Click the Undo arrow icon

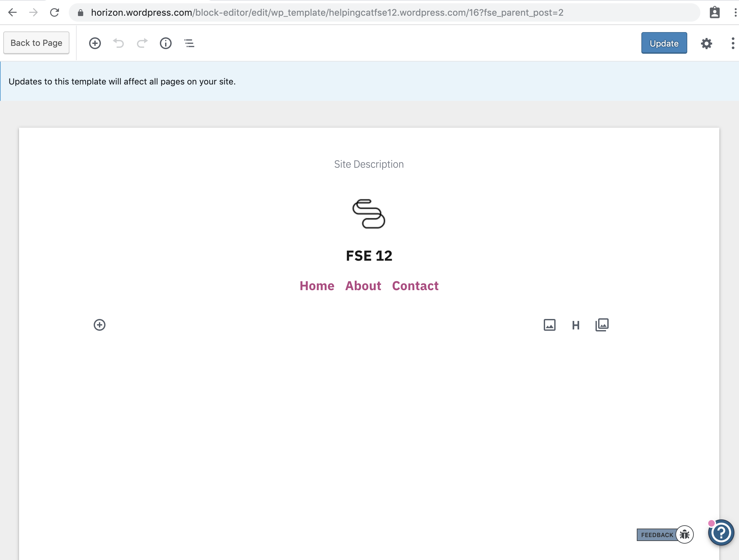[118, 43]
